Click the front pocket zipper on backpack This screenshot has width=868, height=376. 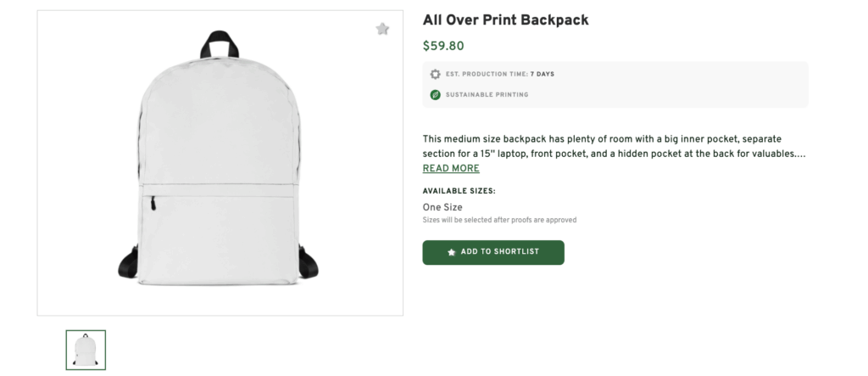(x=153, y=203)
